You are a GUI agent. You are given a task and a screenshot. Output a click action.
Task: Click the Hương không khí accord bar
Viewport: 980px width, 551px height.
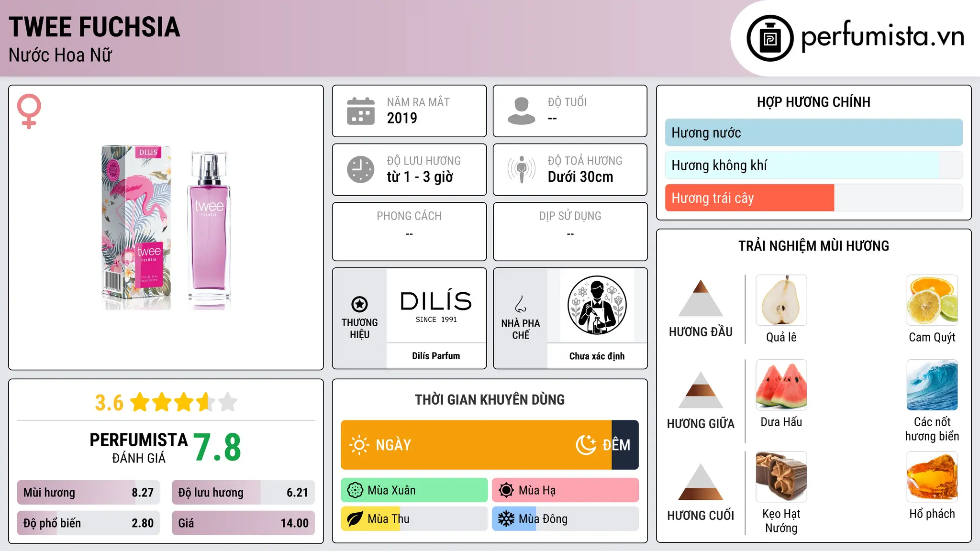pyautogui.click(x=813, y=165)
